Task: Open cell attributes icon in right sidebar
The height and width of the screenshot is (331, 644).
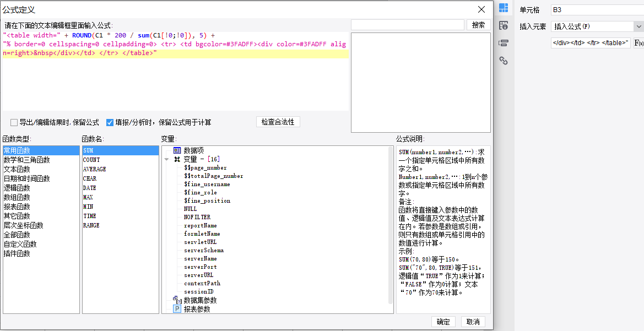Action: point(504,25)
